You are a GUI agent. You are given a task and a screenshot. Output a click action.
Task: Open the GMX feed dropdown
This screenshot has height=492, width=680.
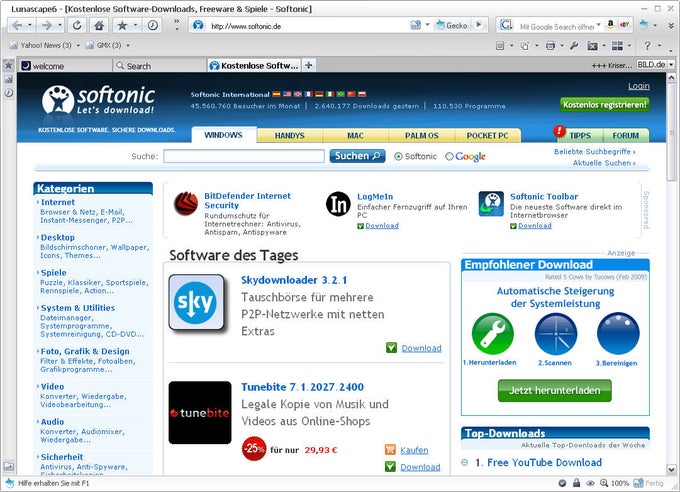(128, 45)
